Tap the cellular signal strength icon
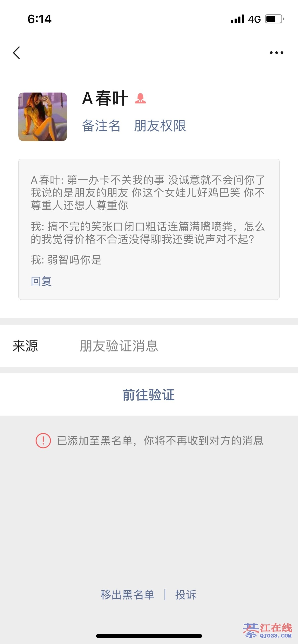This screenshot has height=644, width=298. click(x=237, y=19)
